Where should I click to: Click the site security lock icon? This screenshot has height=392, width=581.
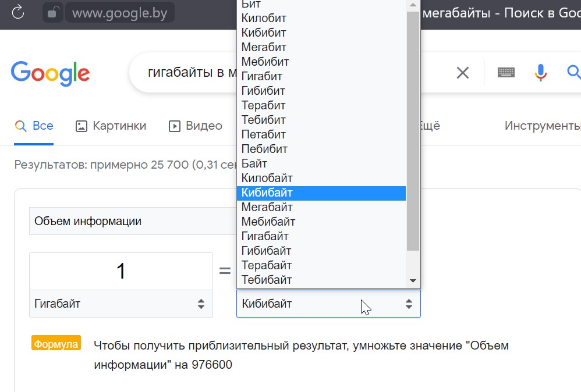click(53, 12)
